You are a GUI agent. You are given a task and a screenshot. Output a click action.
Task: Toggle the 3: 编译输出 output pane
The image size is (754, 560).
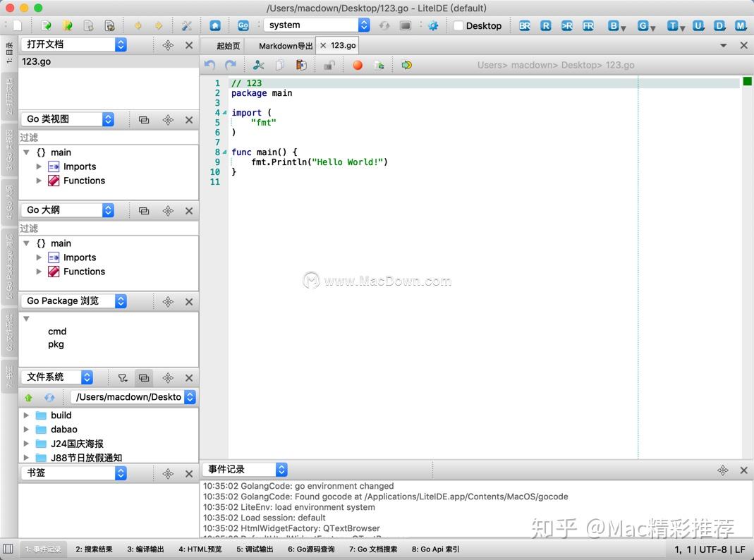(x=145, y=549)
